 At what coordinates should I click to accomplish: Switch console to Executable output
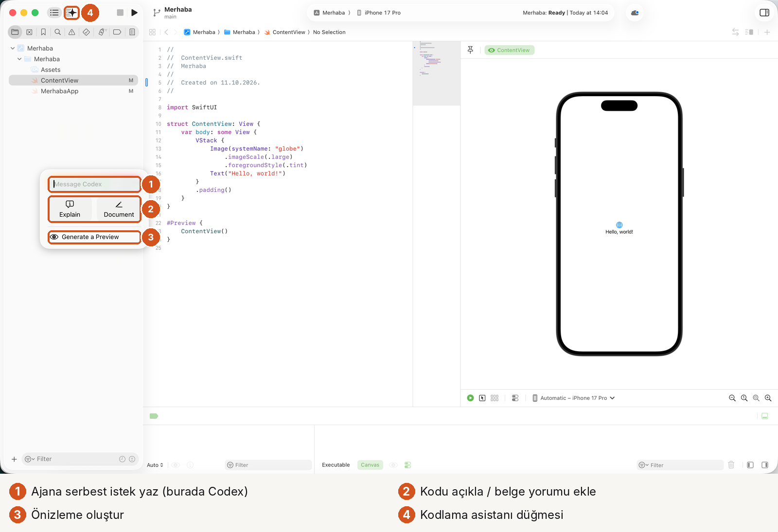336,465
